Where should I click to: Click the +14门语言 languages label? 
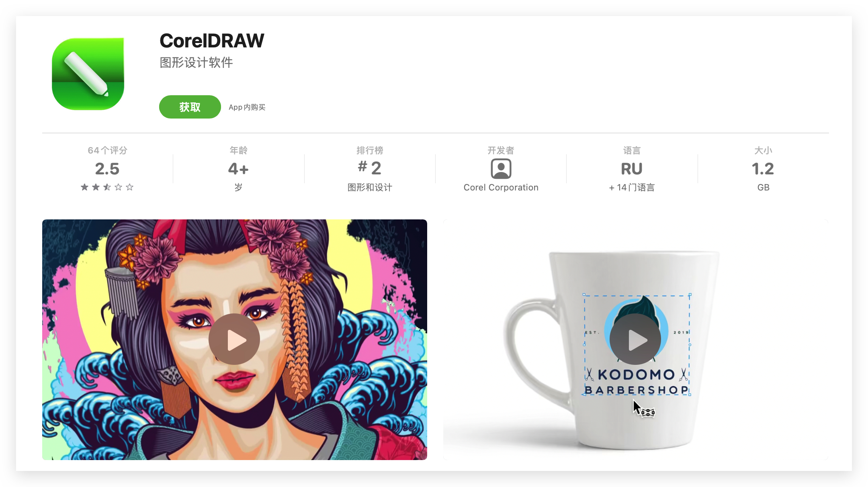(632, 188)
